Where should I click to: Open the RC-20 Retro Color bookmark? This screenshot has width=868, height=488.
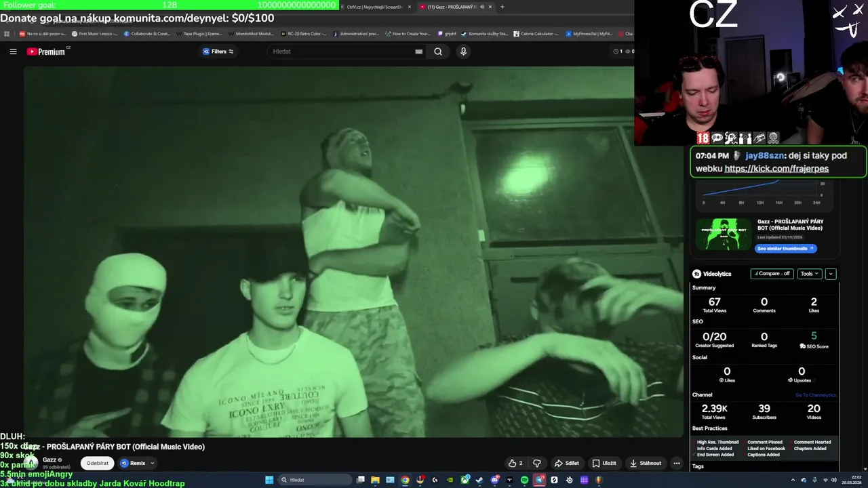click(303, 33)
